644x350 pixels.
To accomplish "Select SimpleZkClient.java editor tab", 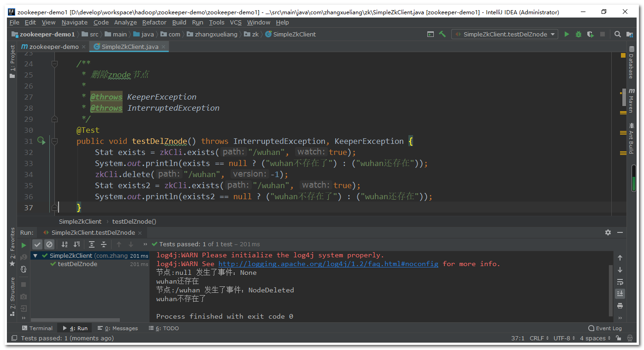I will pos(130,47).
